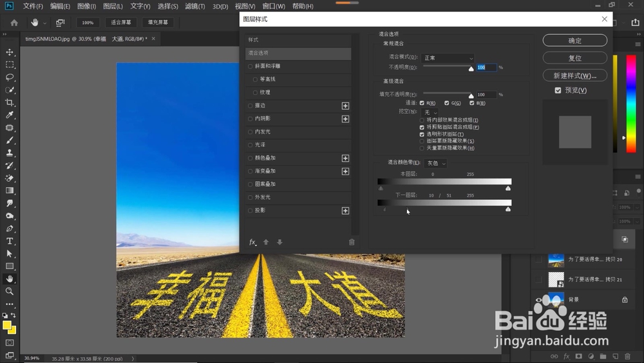Screen dimensions: 644x363
Task: Click the OK confirm button
Action: (575, 40)
